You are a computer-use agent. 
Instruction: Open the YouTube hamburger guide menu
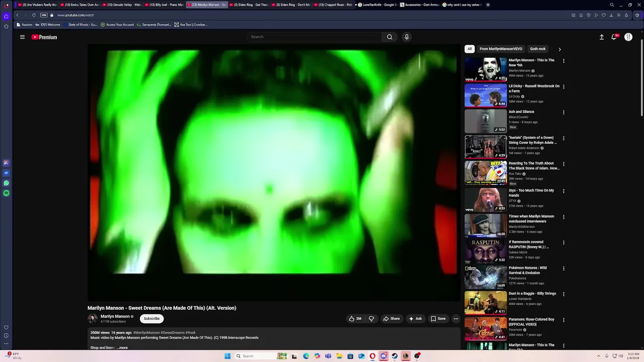click(x=22, y=37)
